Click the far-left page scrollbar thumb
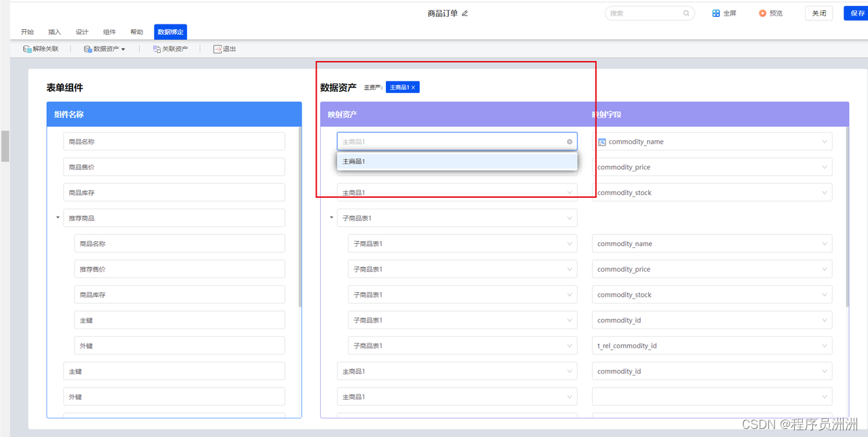Viewport: 868px width, 437px height. [x=5, y=146]
